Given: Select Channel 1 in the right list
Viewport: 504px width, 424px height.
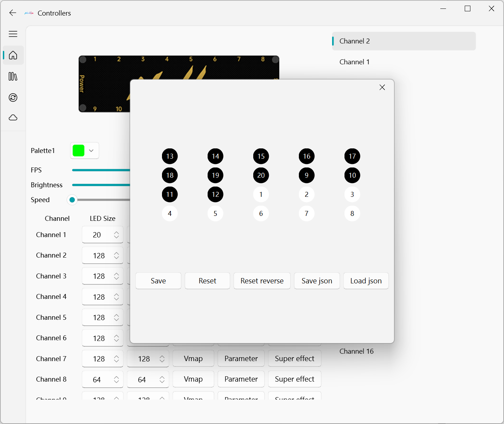Looking at the screenshot, I should tap(354, 62).
